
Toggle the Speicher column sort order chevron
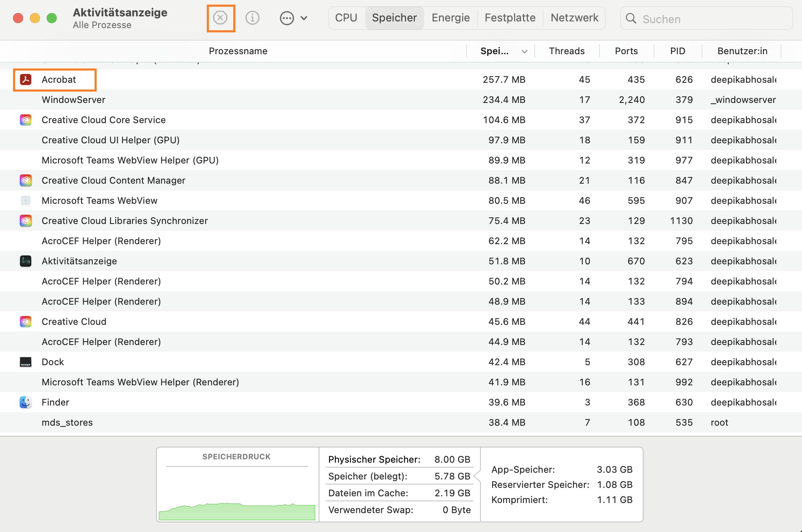(x=525, y=51)
